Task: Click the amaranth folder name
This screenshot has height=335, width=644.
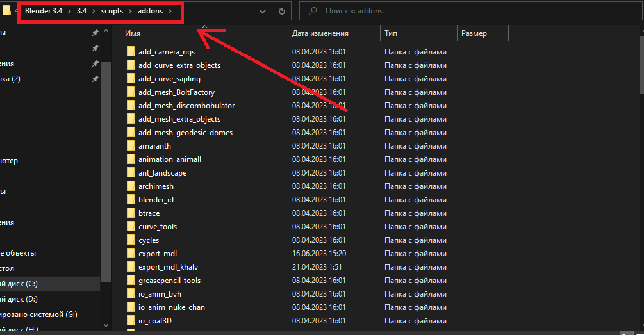Action: point(154,146)
